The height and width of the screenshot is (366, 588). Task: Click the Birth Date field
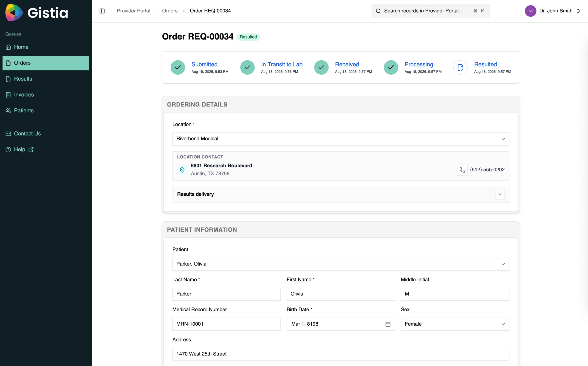(341, 324)
